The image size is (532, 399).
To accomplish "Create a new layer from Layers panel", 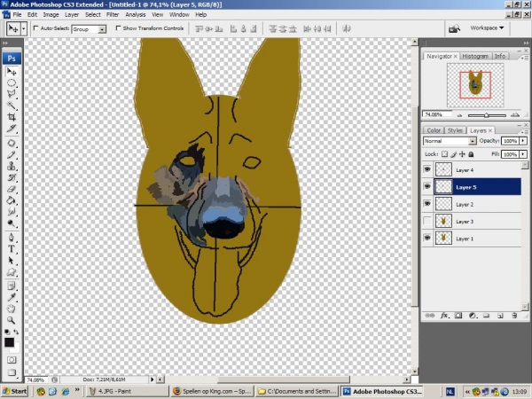I will point(500,316).
